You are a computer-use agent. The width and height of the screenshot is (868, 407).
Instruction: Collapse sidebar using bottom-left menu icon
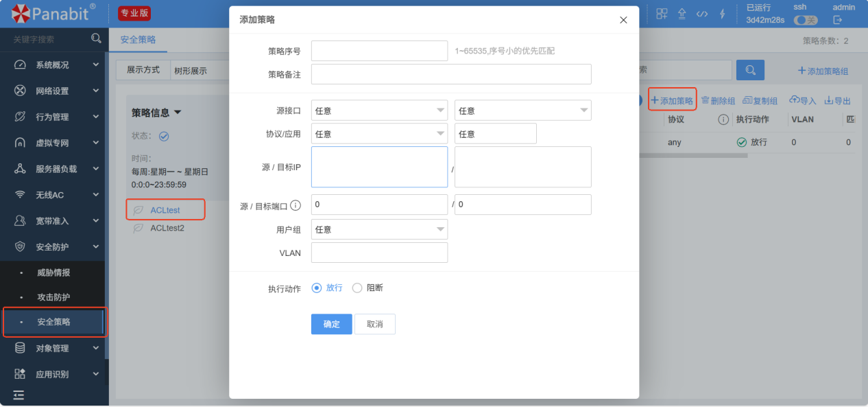pyautogui.click(x=19, y=395)
